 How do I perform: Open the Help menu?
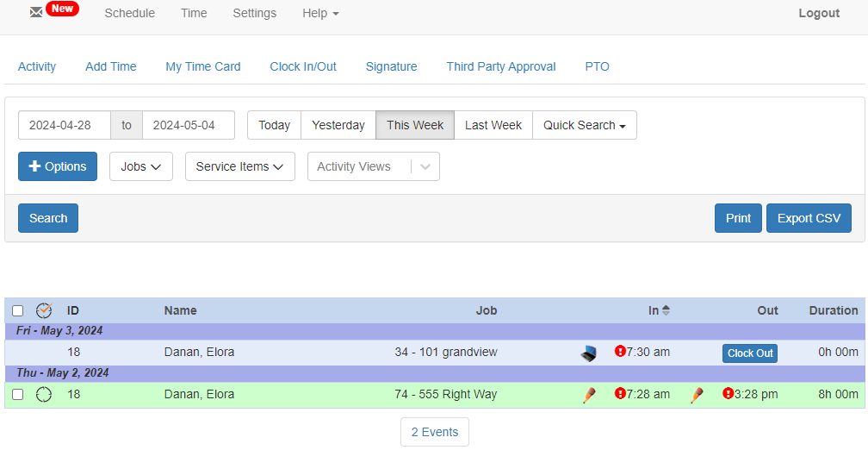(320, 13)
